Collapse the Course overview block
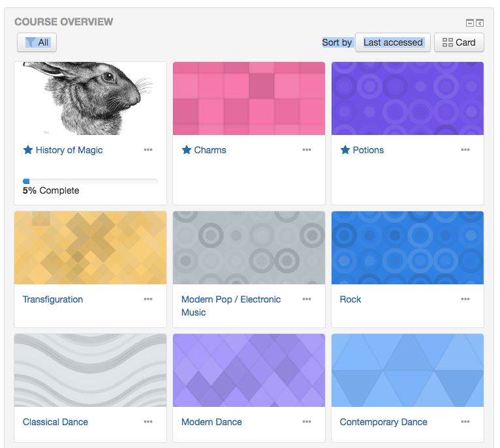This screenshot has width=500, height=448. (x=470, y=23)
